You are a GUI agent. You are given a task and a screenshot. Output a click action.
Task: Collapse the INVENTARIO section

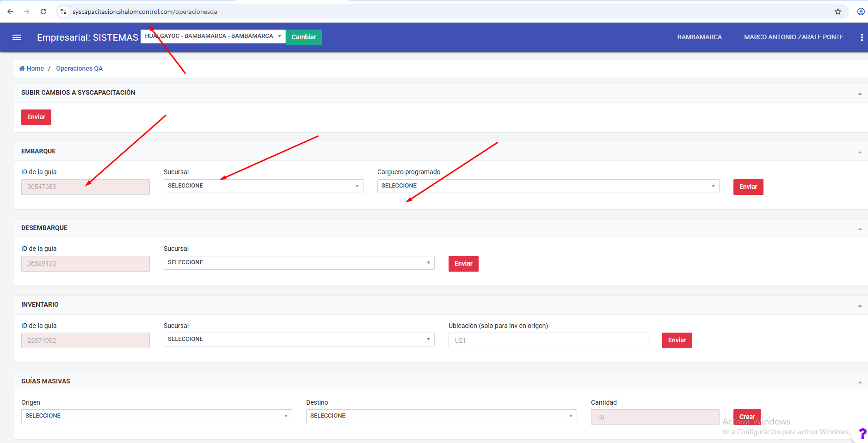860,305
